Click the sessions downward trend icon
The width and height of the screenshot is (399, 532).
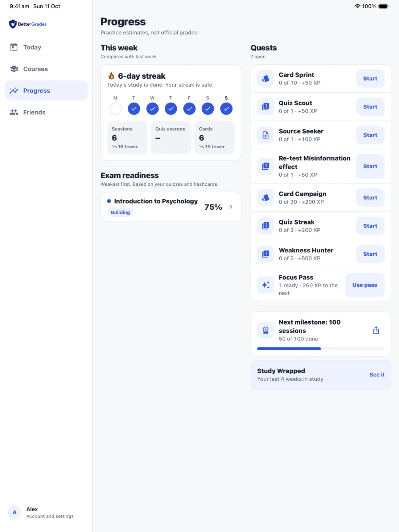coord(114,147)
